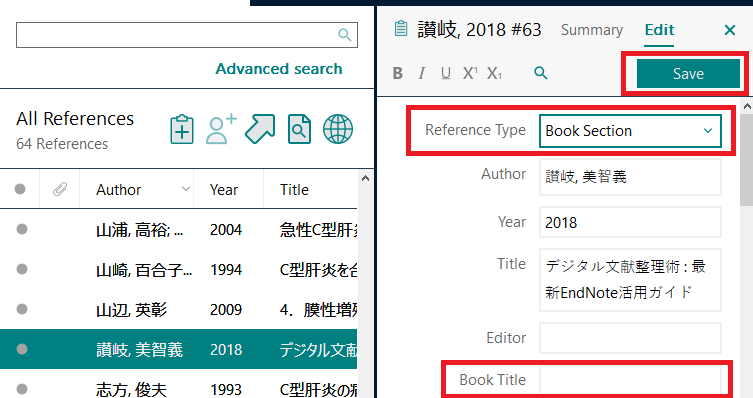
Task: Click the title cell starting 急性C型肝
Action: 318,230
